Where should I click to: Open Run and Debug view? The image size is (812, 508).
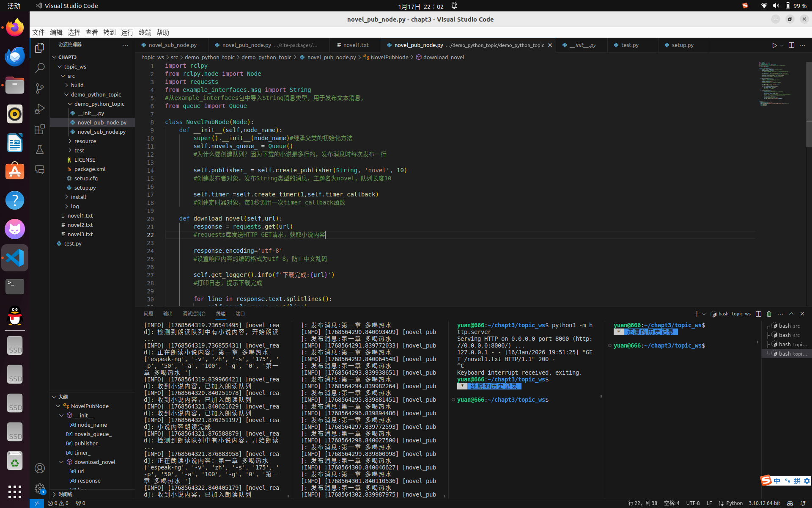pos(40,109)
